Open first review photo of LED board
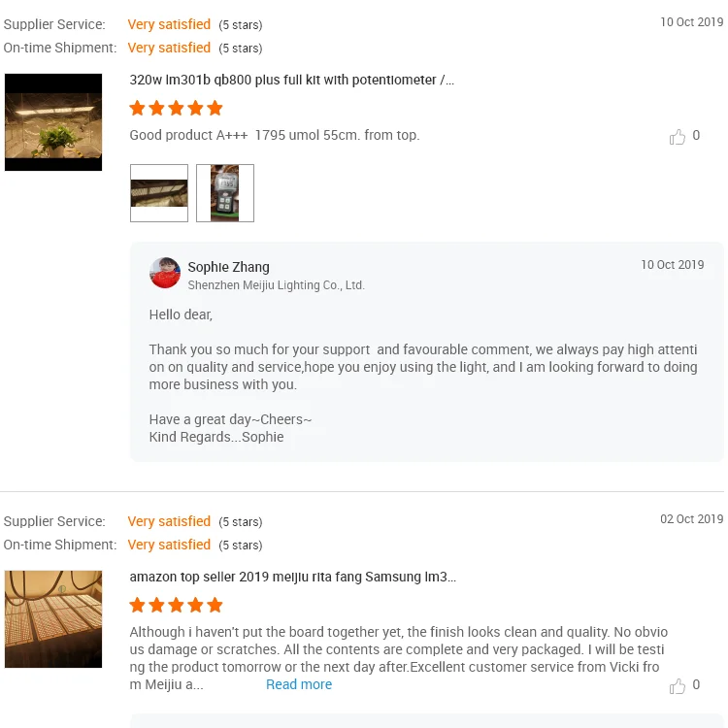The image size is (728, 728). tap(159, 193)
